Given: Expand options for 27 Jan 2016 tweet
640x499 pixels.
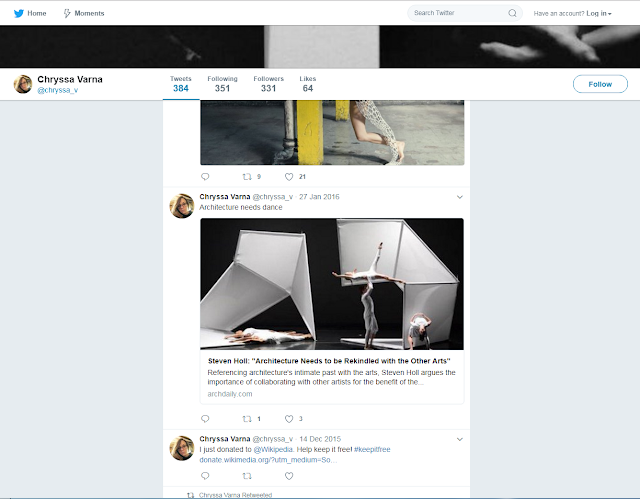Looking at the screenshot, I should coord(460,197).
